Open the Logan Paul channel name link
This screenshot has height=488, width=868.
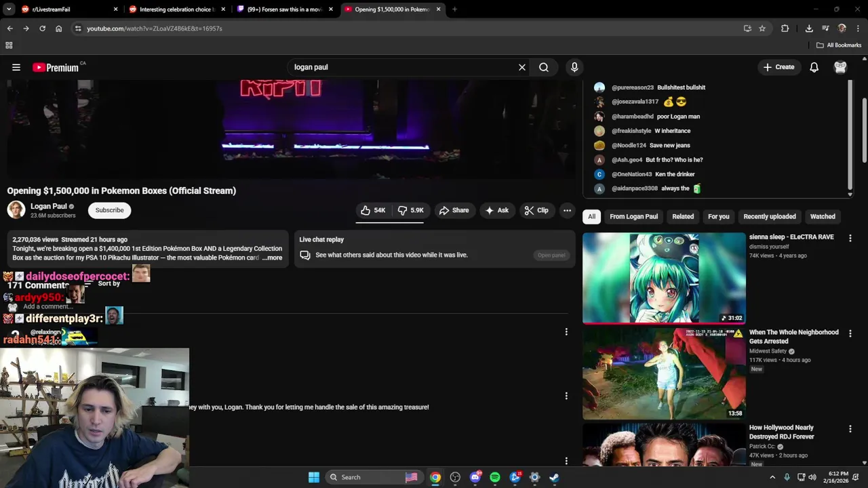point(49,206)
